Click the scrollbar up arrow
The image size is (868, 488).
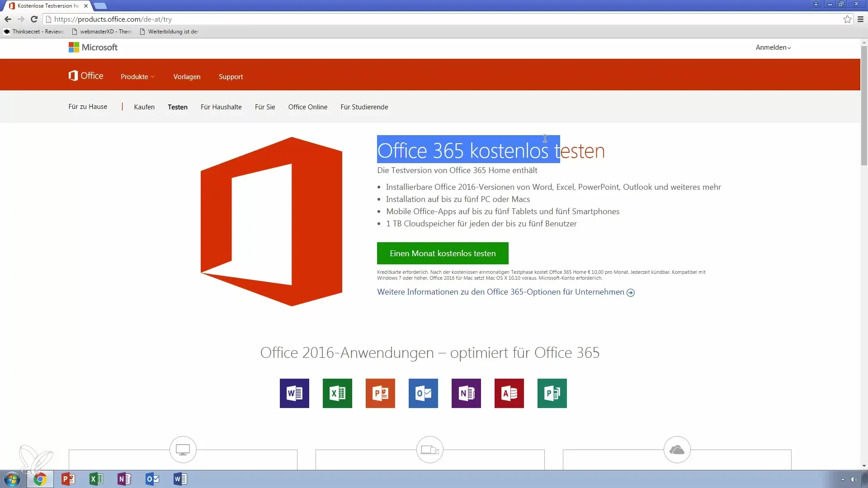pyautogui.click(x=864, y=42)
